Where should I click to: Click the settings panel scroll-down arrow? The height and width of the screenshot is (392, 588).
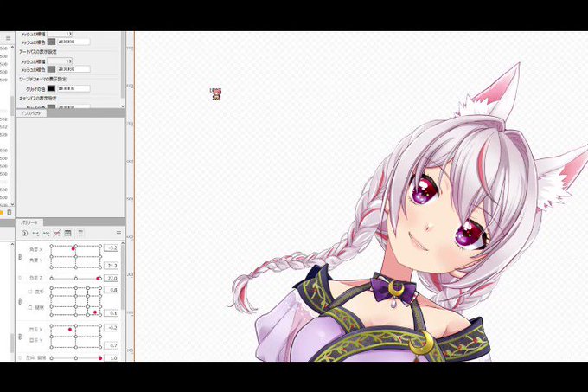[x=122, y=106]
